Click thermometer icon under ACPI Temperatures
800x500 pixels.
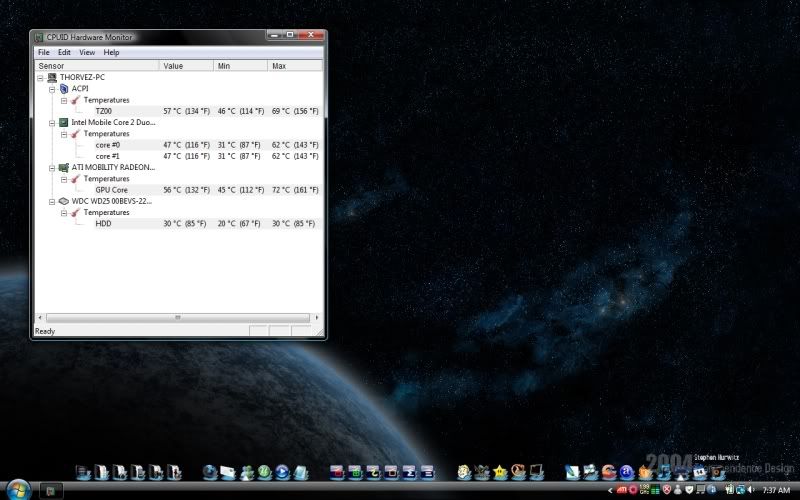[76, 100]
